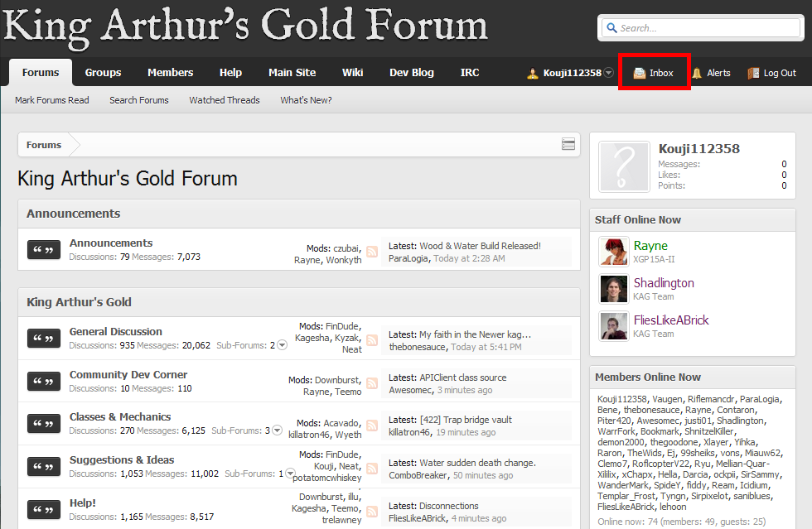Click the Announcements forum quote icon

44,250
